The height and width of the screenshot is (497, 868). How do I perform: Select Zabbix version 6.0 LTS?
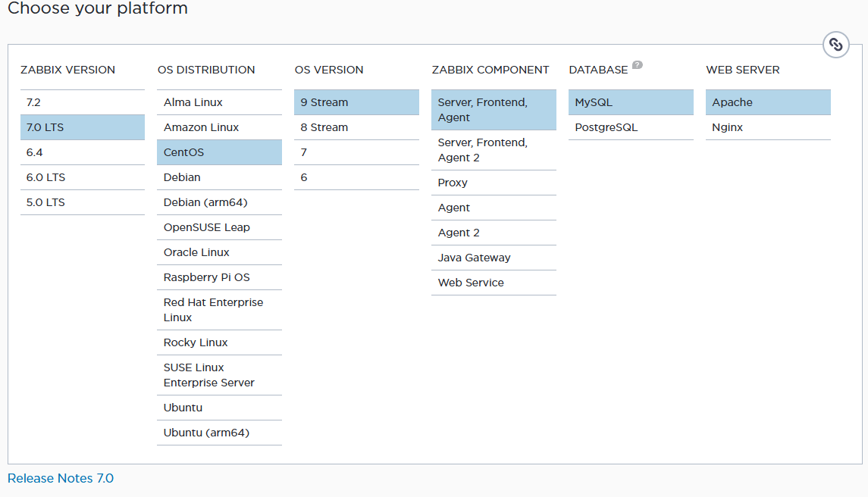pyautogui.click(x=82, y=177)
